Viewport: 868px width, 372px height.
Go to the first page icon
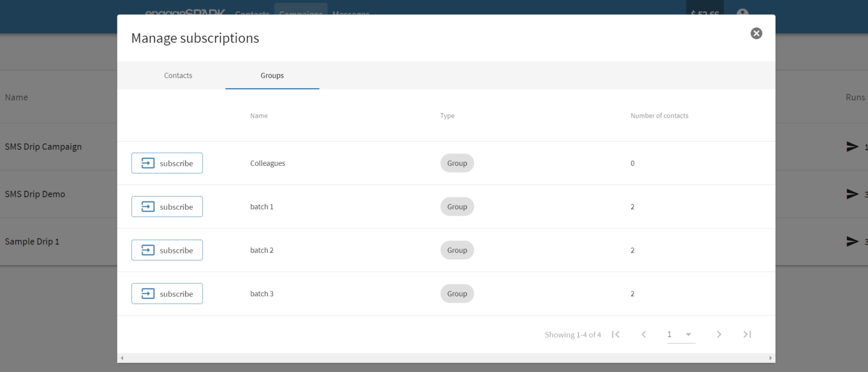[x=615, y=334]
